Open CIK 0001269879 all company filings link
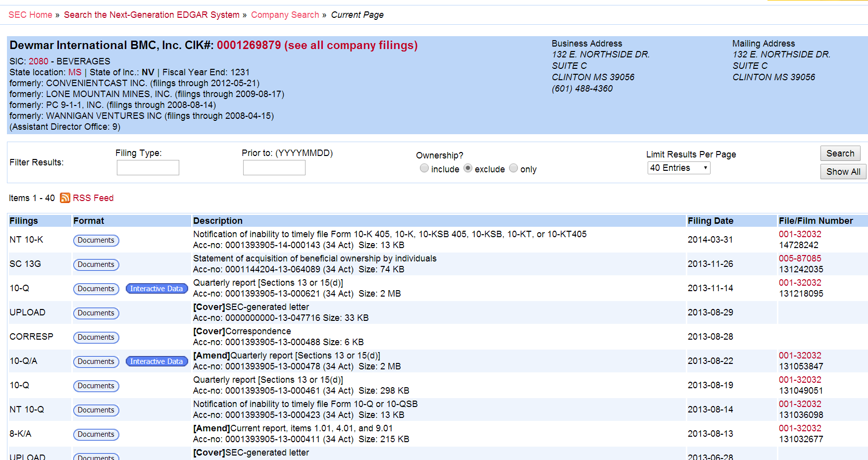Image resolution: width=868 pixels, height=460 pixels. 317,46
